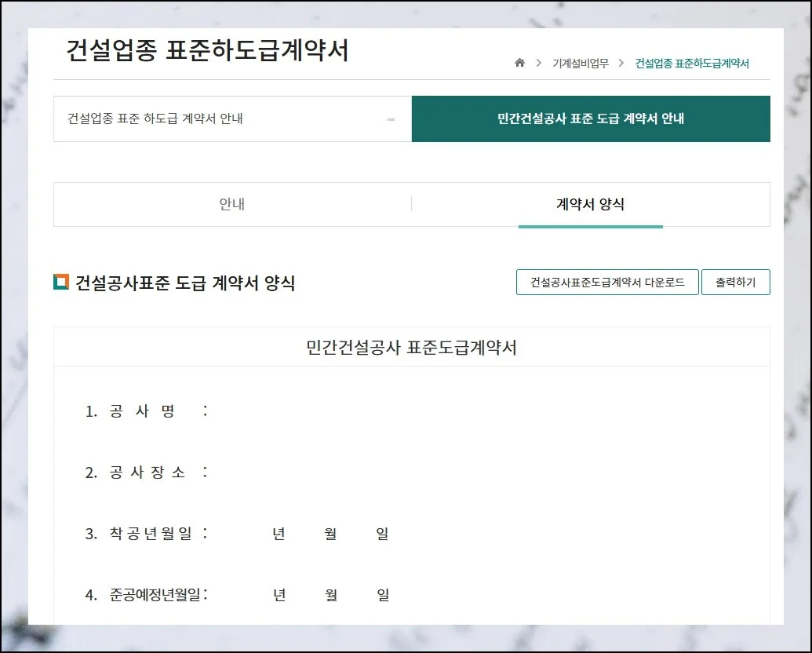Click the square bullet icon beside 건설공사표준 heading
The image size is (812, 653).
(61, 283)
